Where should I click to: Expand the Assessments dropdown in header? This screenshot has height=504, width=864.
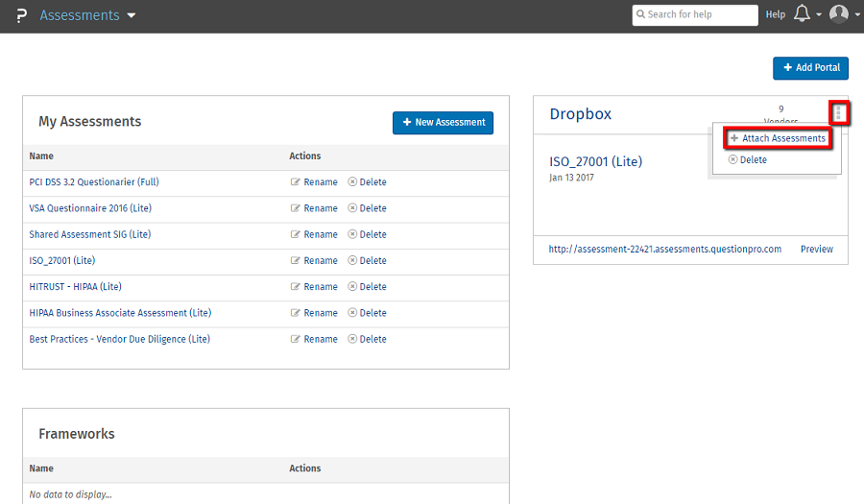(x=132, y=15)
